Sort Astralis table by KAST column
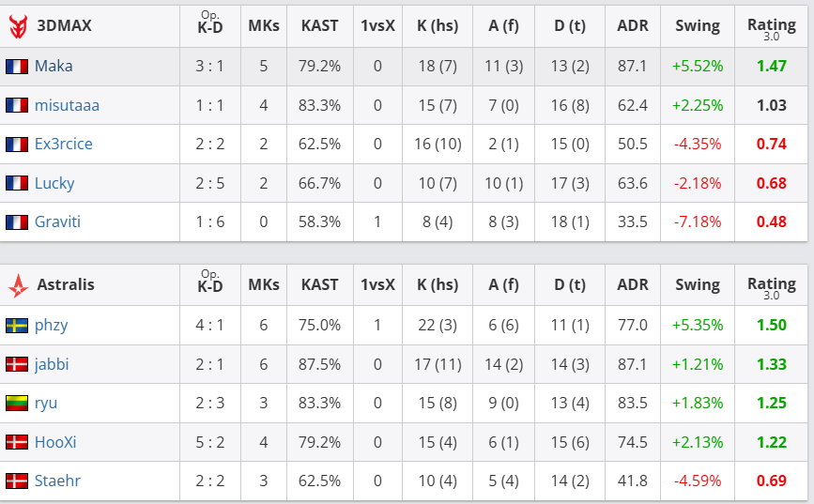Screen dimensions: 814x504 pyautogui.click(x=319, y=285)
